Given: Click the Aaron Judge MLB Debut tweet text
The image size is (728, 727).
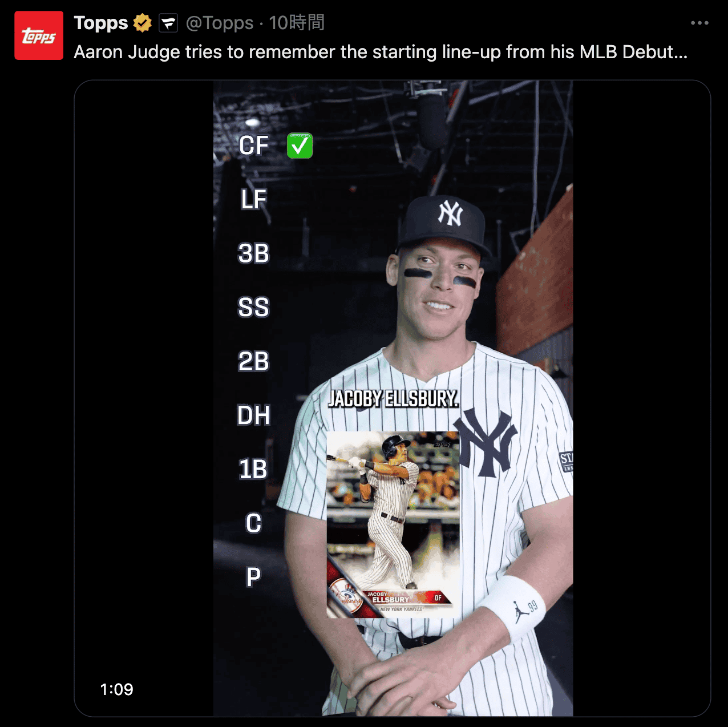Looking at the screenshot, I should [381, 52].
